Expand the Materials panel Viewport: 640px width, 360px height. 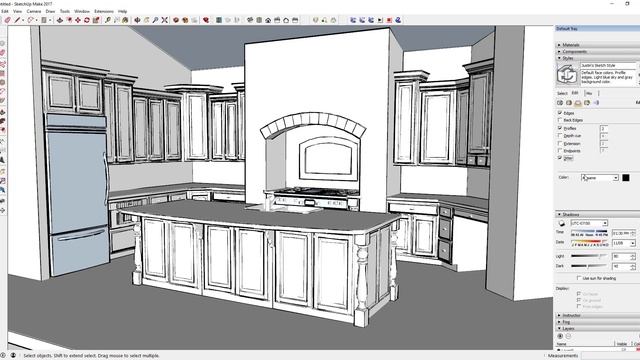coord(598,45)
